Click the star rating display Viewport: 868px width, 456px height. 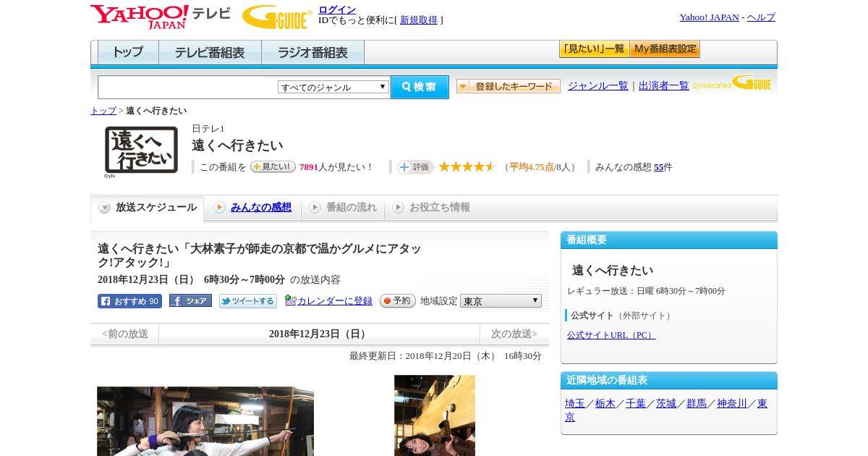tap(467, 166)
